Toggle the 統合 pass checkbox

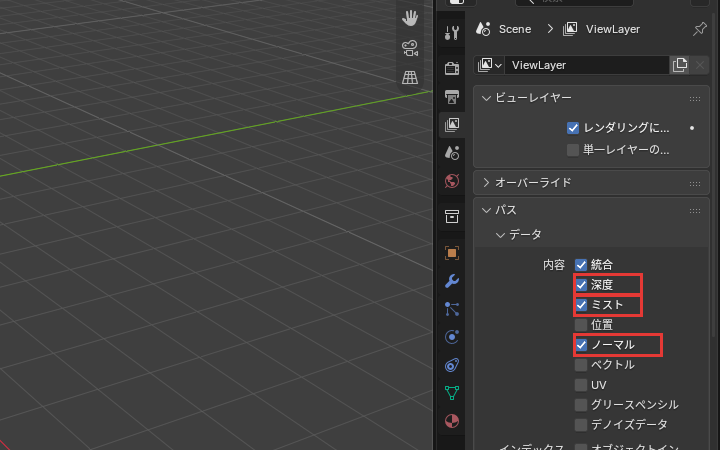[581, 265]
